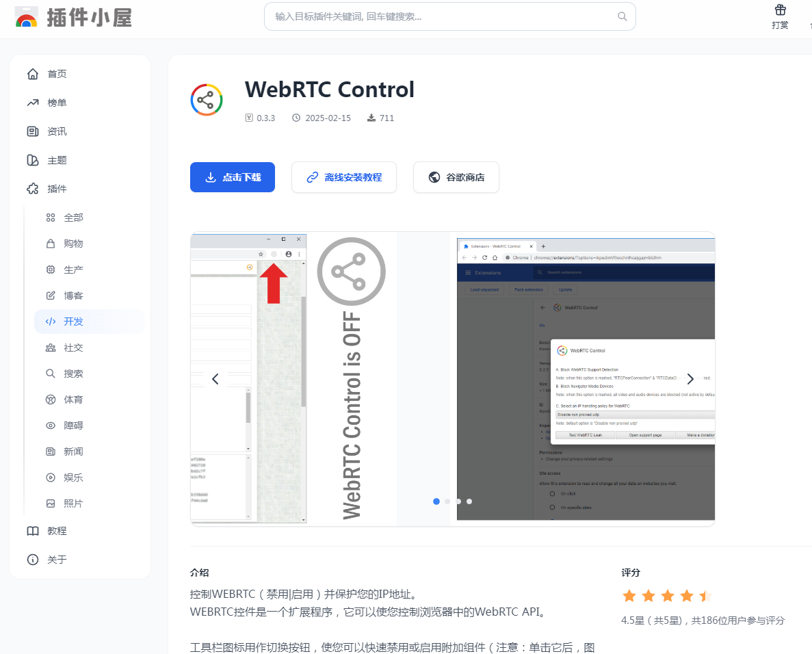Open 首页 via the home icon

(x=33, y=73)
